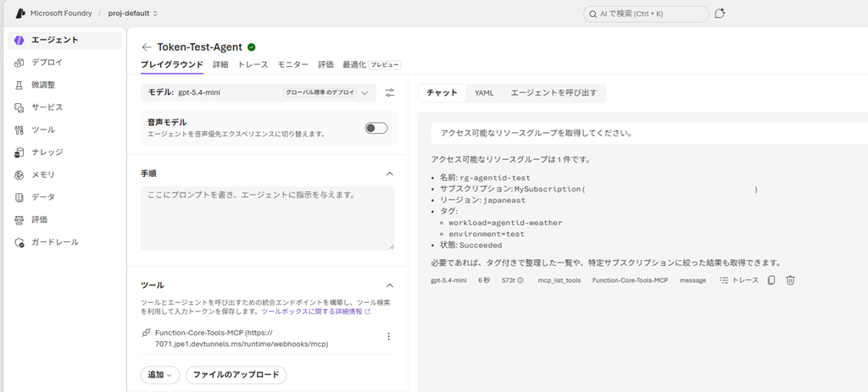868x392 pixels.
Task: Switch to the agent 評価 tab
Action: [x=325, y=64]
